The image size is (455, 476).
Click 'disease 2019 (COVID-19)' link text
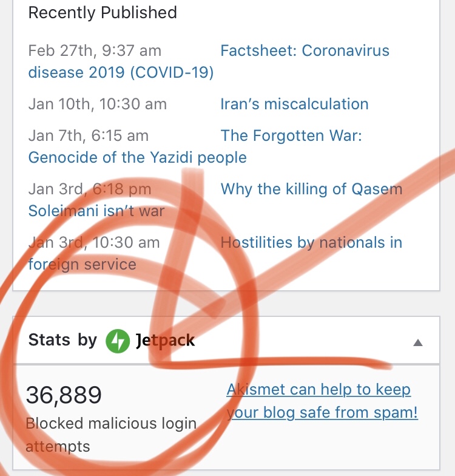tap(121, 73)
